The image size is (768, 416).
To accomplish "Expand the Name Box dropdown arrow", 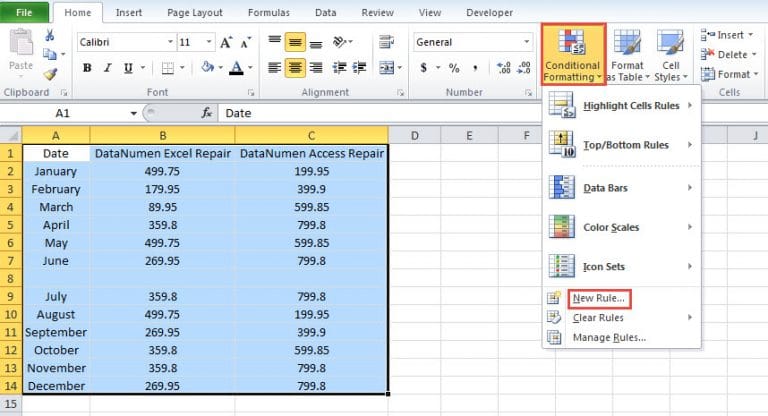I will [x=133, y=113].
